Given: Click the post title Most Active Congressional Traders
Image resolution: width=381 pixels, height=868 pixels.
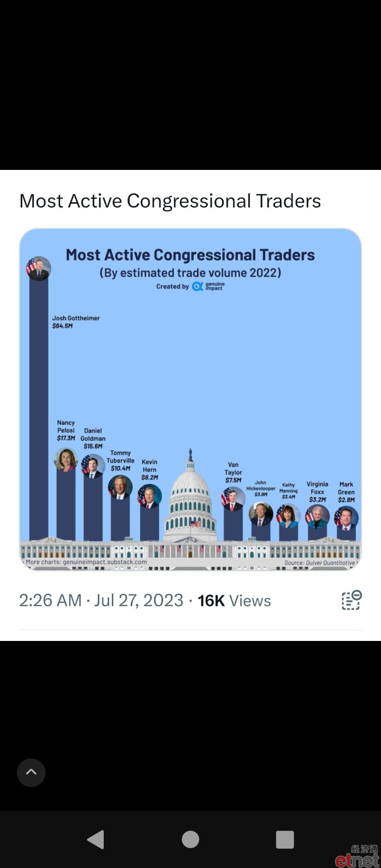Looking at the screenshot, I should (170, 201).
